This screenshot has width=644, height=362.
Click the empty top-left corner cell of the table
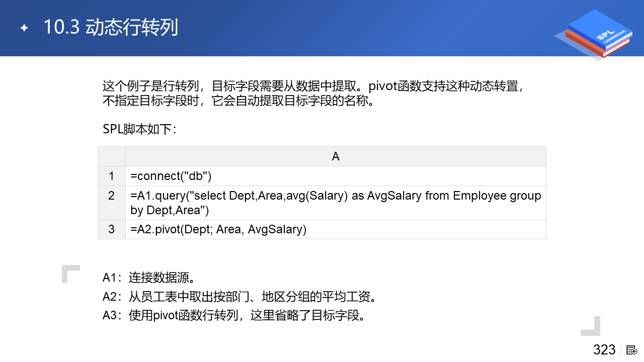[111, 156]
